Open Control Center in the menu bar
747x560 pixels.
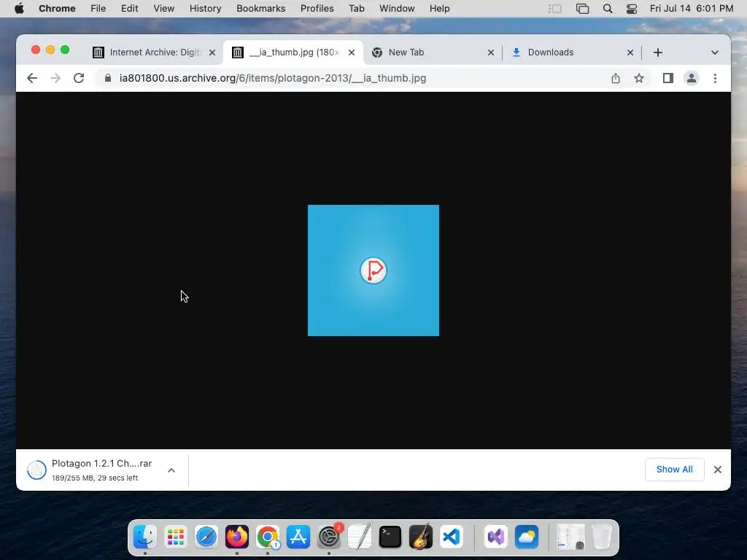[x=632, y=9]
